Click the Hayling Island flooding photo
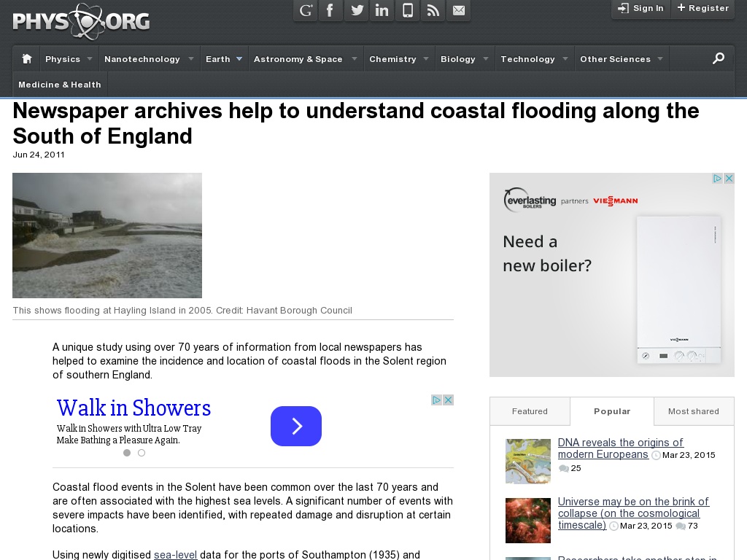 [x=107, y=235]
